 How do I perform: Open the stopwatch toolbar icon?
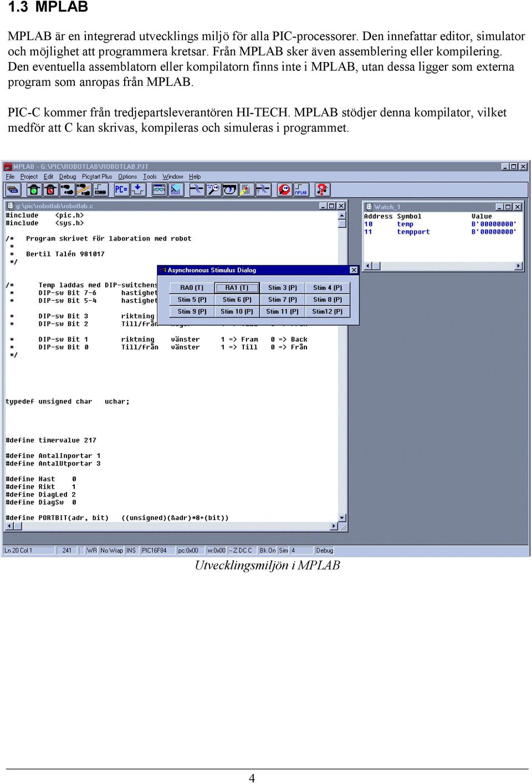tap(230, 190)
